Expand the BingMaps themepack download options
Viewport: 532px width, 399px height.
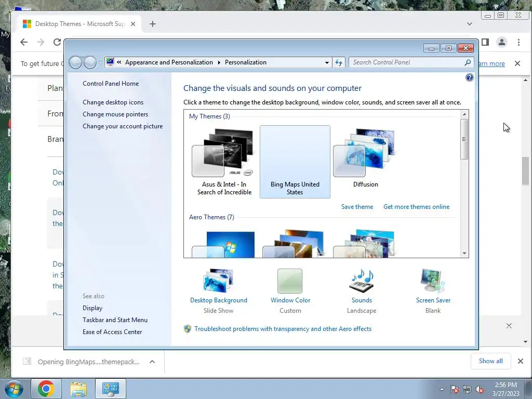pyautogui.click(x=152, y=362)
